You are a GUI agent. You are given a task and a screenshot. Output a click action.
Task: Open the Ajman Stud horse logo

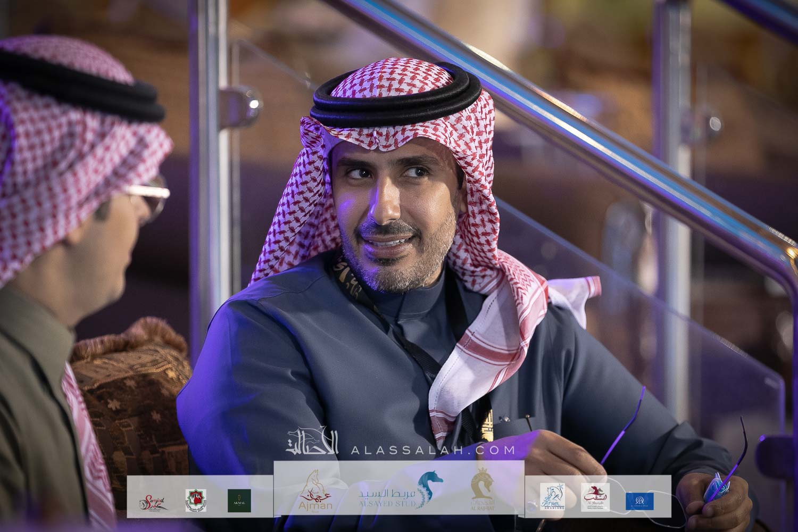316,495
